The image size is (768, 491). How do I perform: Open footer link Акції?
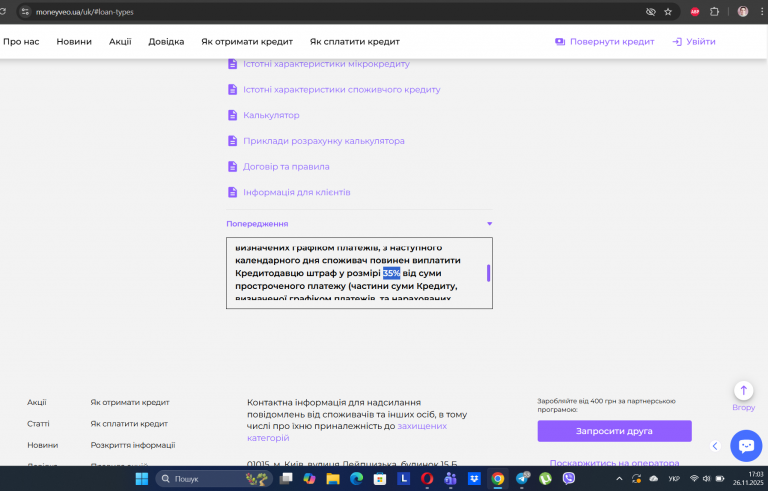pos(37,402)
